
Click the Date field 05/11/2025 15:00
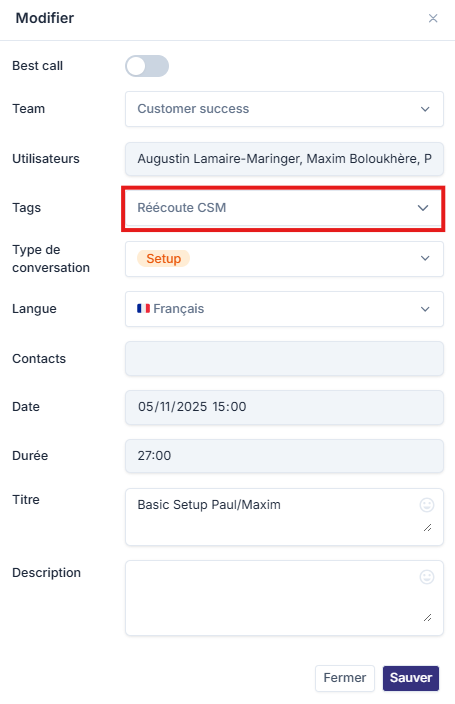284,407
